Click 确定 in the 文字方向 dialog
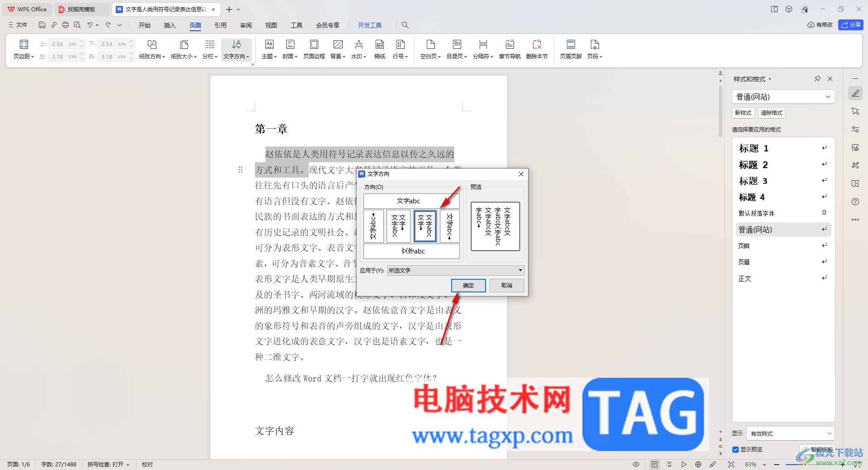 [x=468, y=286]
